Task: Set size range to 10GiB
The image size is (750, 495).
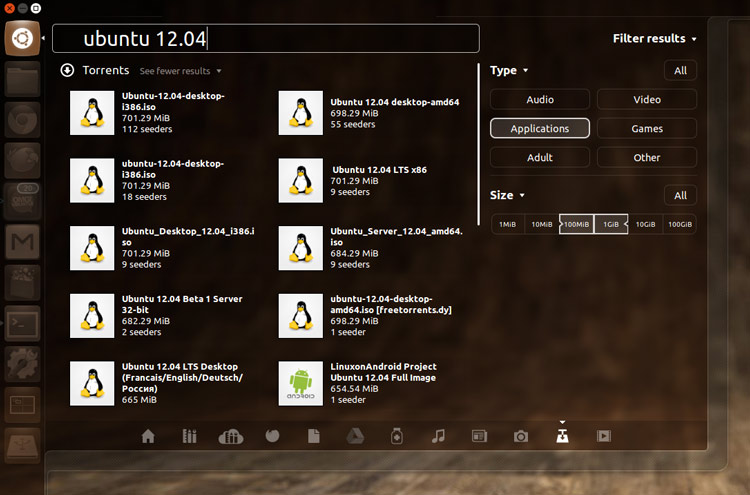Action: coord(645,224)
